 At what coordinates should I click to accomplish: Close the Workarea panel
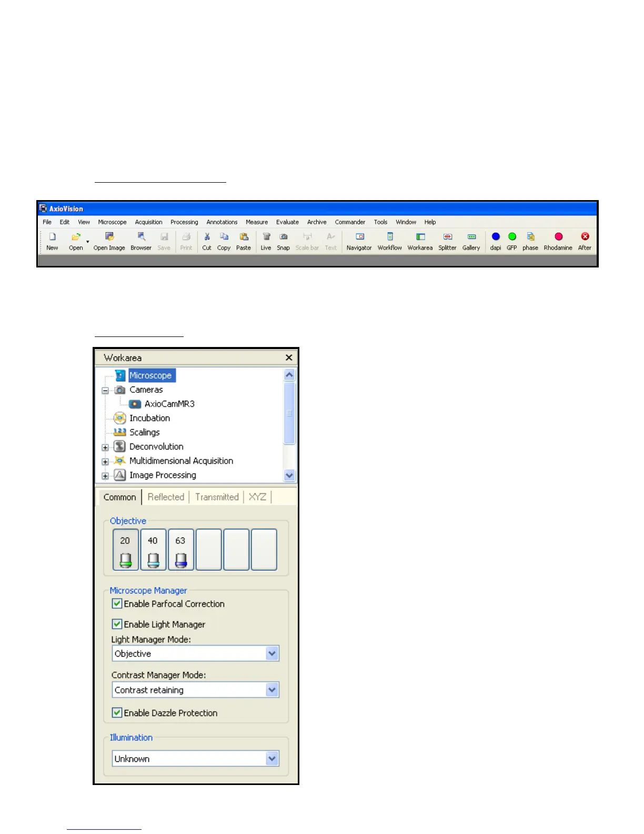(289, 358)
